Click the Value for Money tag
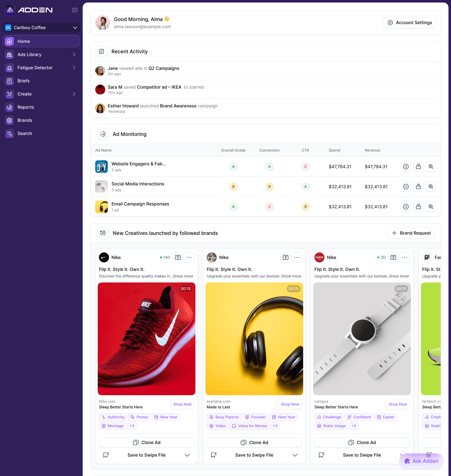 pyautogui.click(x=249, y=426)
